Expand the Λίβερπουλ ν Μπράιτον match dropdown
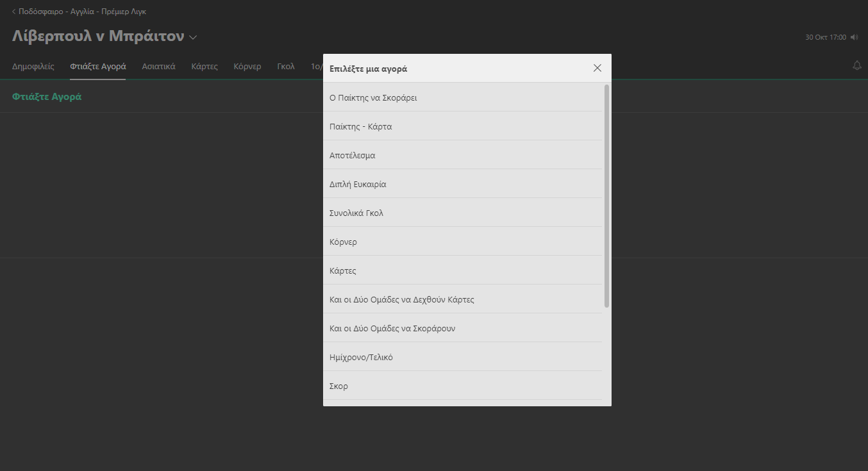 (193, 37)
